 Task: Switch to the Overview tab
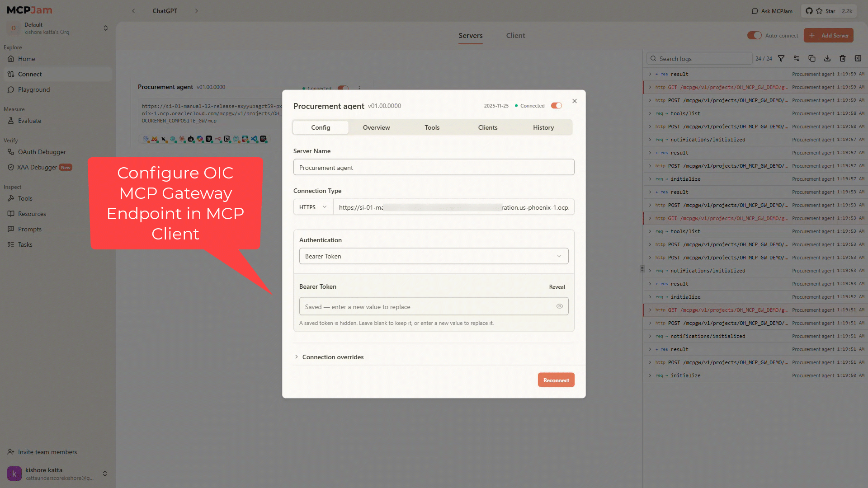coord(376,127)
